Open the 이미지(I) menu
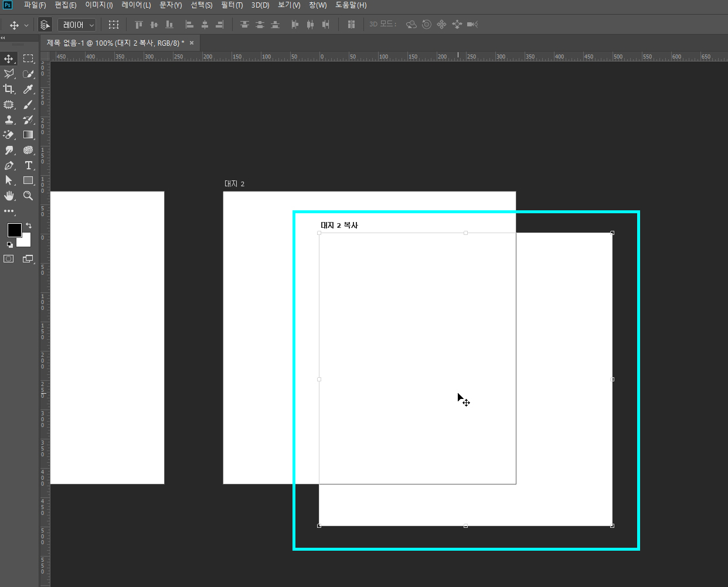Screen dimensions: 728x587 99,5
